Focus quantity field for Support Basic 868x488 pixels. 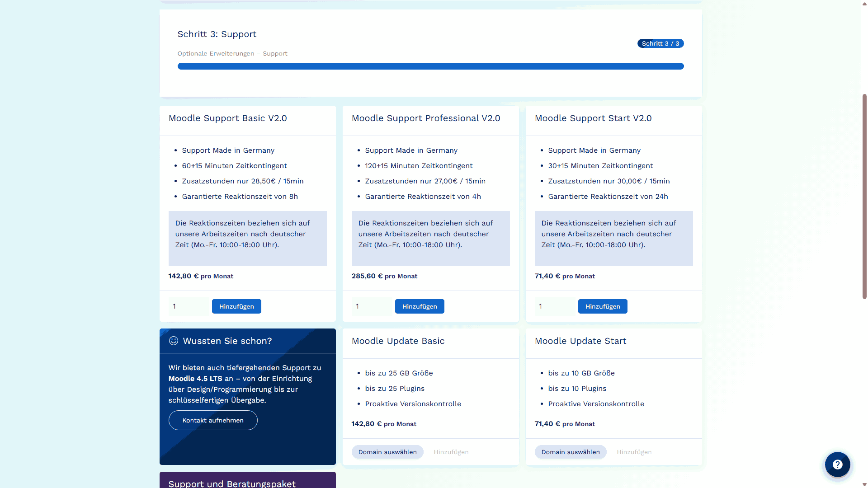point(189,306)
